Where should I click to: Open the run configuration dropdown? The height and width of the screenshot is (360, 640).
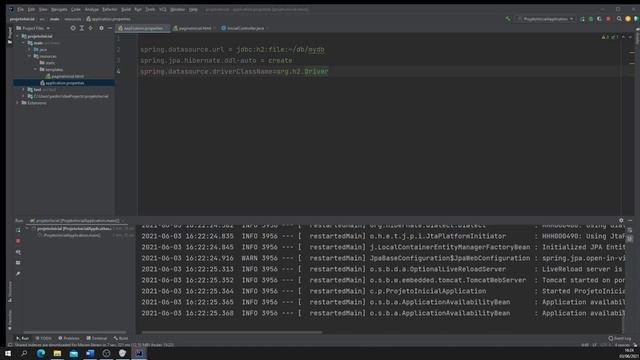(546, 19)
